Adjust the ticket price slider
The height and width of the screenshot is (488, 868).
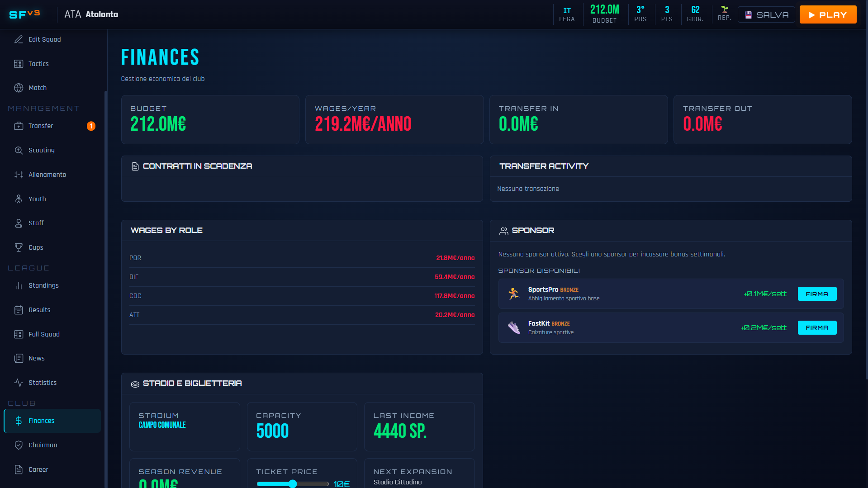pos(293,484)
